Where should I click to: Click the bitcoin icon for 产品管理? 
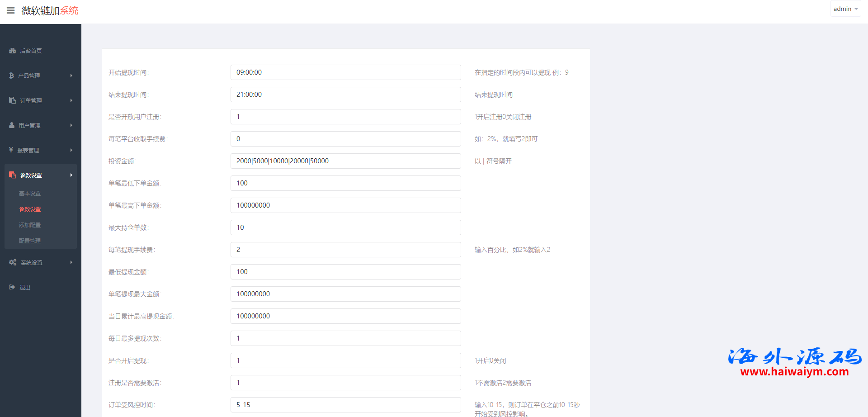(12, 76)
